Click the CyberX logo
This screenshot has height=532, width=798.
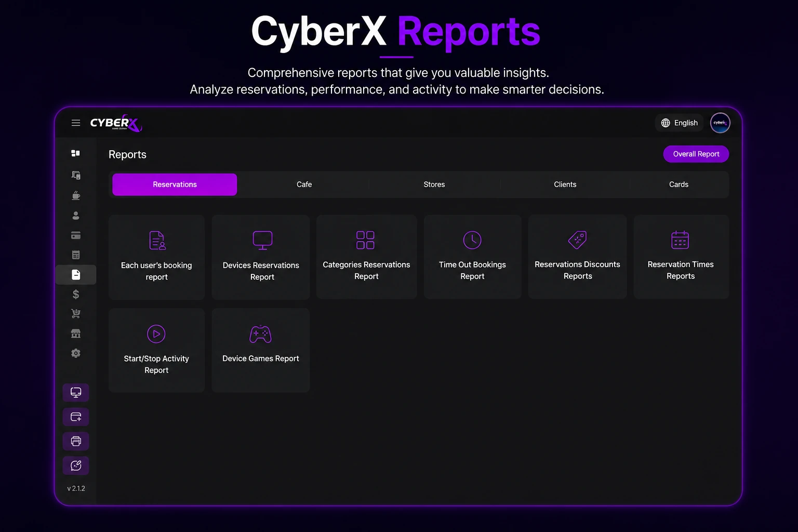[x=116, y=123]
